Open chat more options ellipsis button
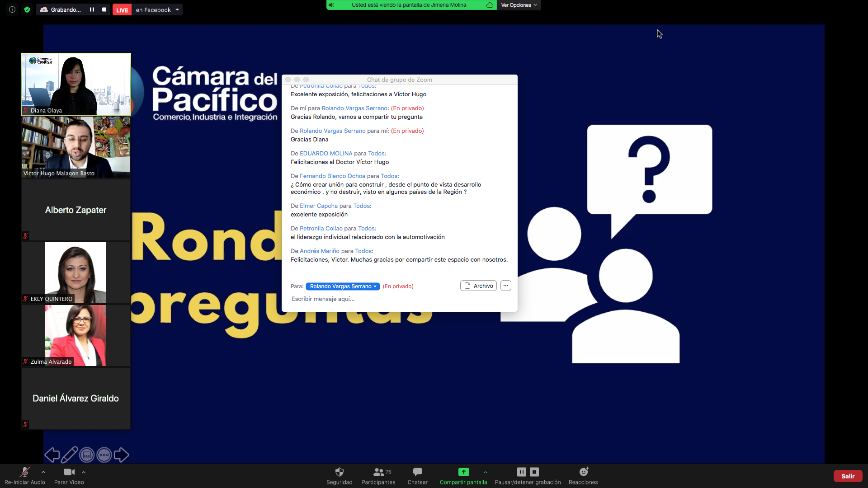Viewport: 868px width, 488px height. click(x=506, y=286)
